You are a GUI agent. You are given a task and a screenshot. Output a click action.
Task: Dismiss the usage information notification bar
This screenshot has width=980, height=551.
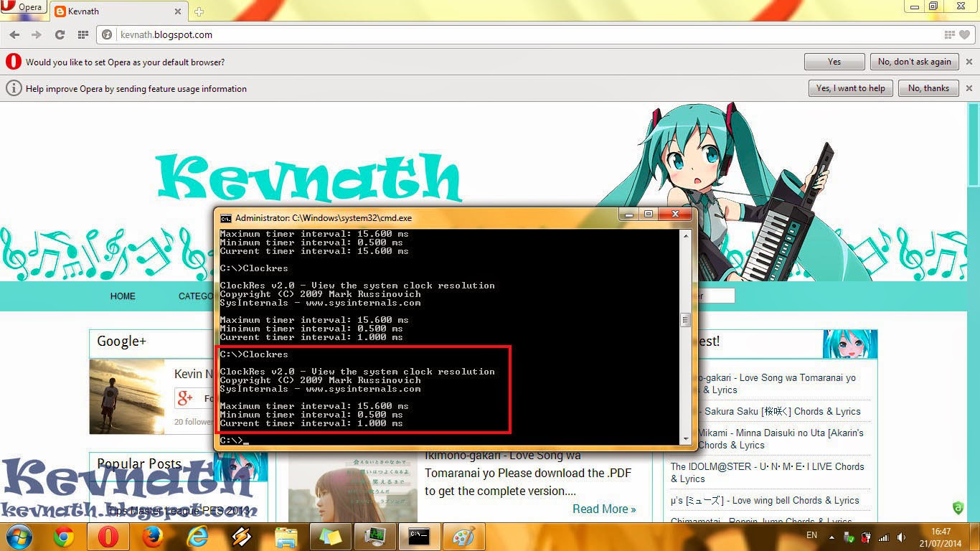coord(970,88)
